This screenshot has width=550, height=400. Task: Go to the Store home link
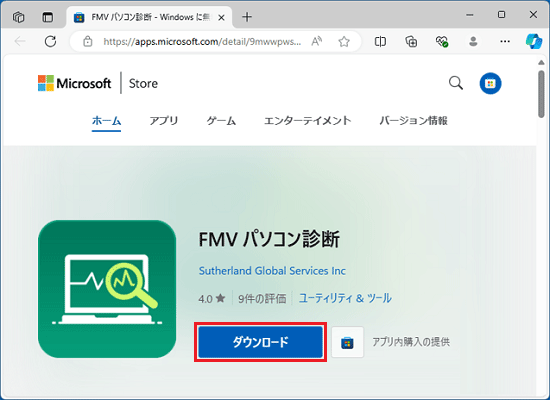[x=143, y=84]
